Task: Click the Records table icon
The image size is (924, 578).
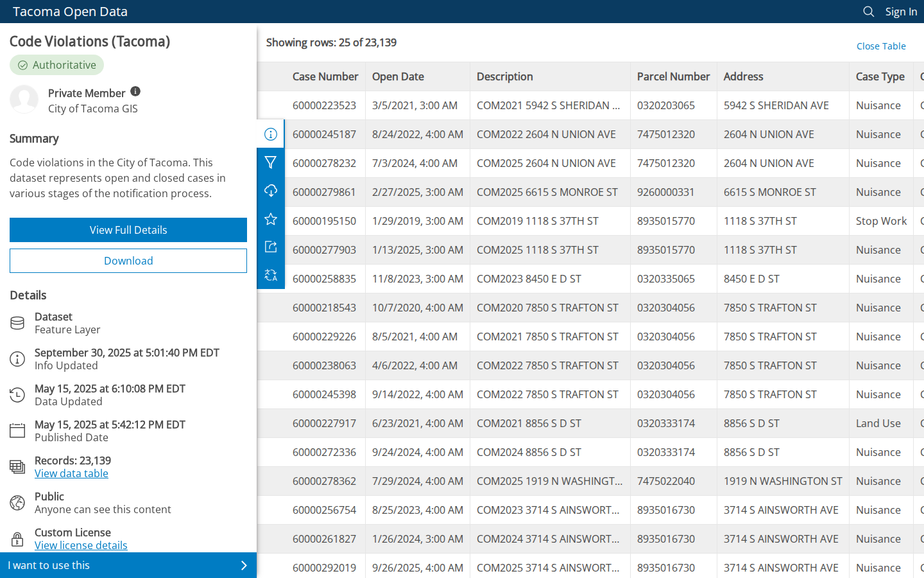Action: [x=17, y=467]
